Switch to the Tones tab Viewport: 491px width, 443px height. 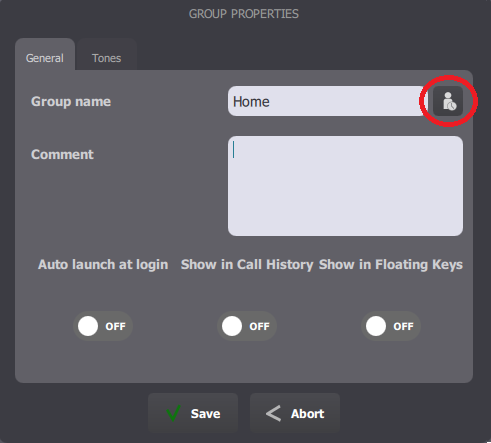click(x=106, y=58)
